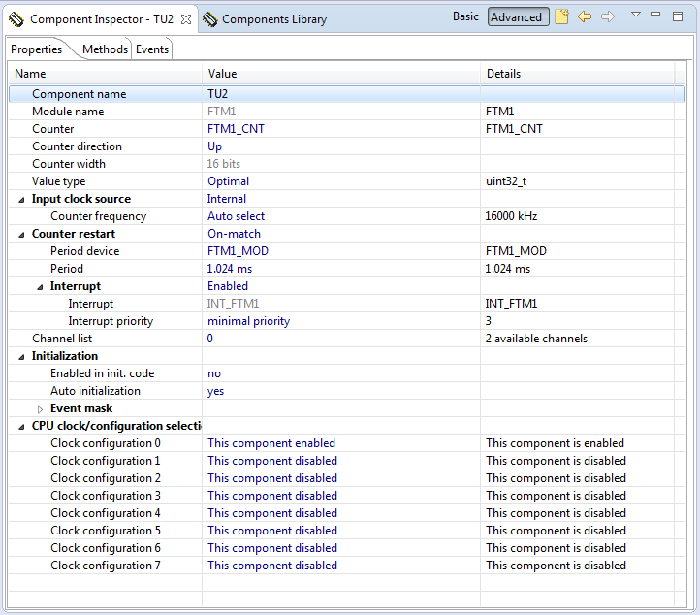Collapse the Input clock source group
Image resolution: width=700 pixels, height=615 pixels.
pos(22,199)
